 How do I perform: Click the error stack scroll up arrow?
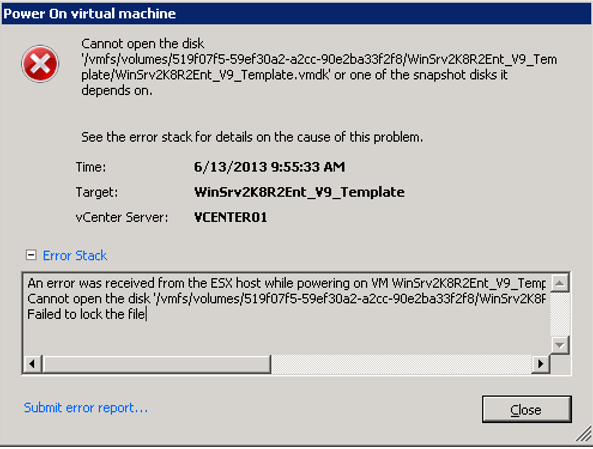tap(560, 283)
